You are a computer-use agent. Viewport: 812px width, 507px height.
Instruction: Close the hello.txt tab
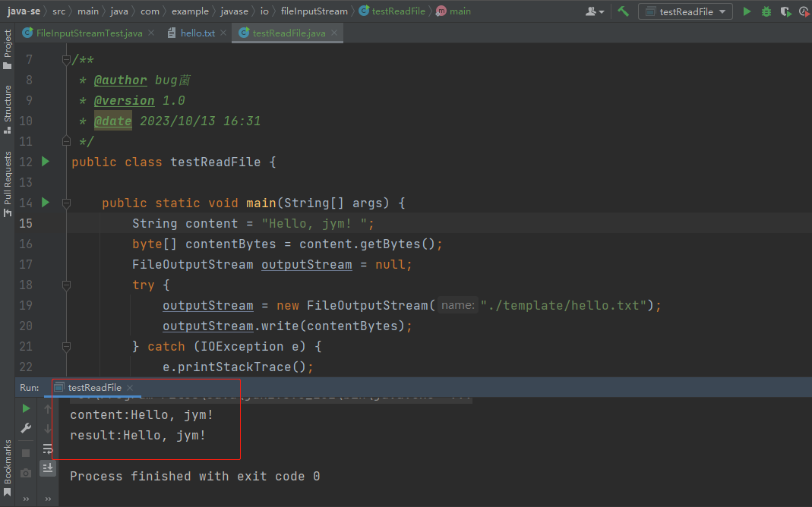tap(223, 33)
